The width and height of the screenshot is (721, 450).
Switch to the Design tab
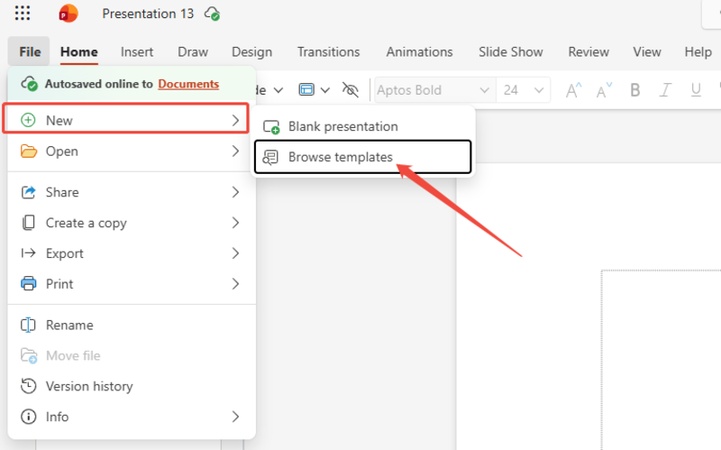point(251,52)
